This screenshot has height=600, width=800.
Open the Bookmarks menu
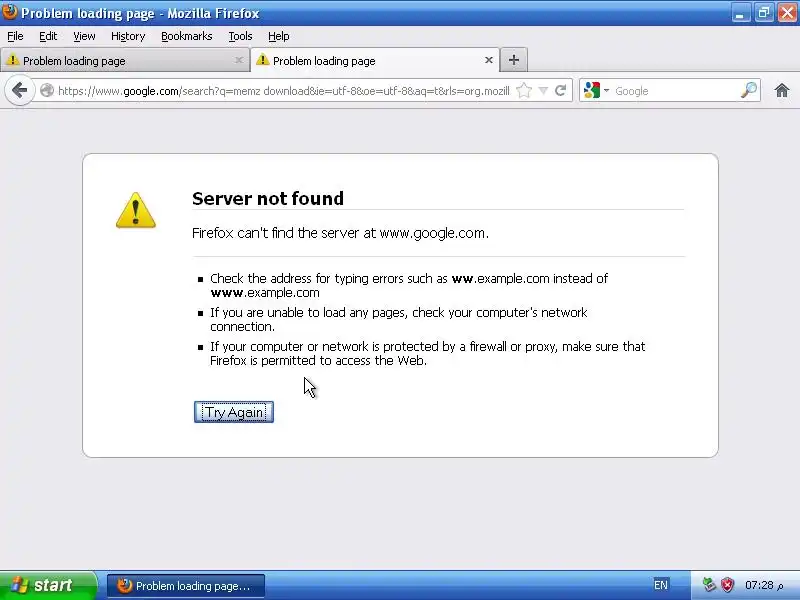tap(187, 36)
